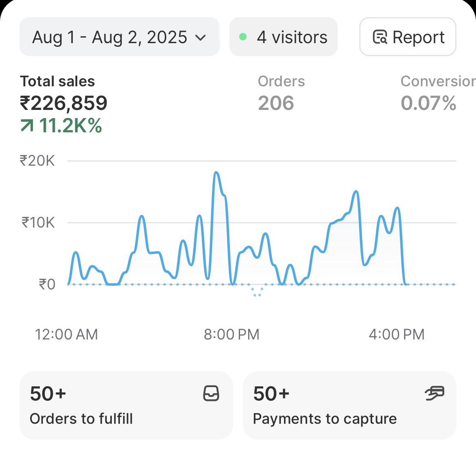
Task: Click the green upward trend arrow icon
Action: click(27, 126)
